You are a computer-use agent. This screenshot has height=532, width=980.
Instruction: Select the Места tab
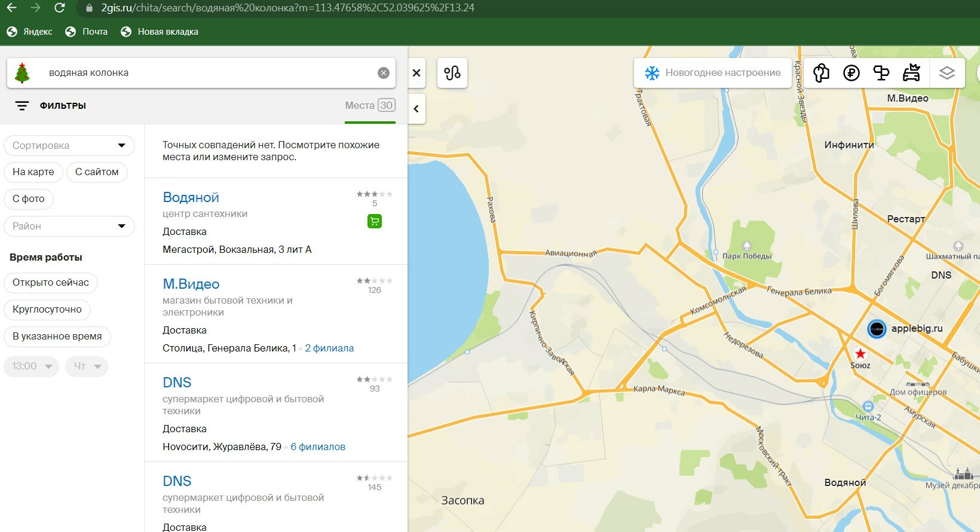pos(370,106)
